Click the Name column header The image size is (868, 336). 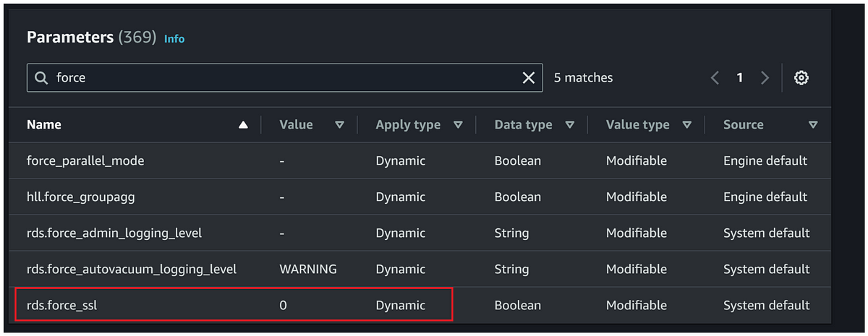(44, 124)
